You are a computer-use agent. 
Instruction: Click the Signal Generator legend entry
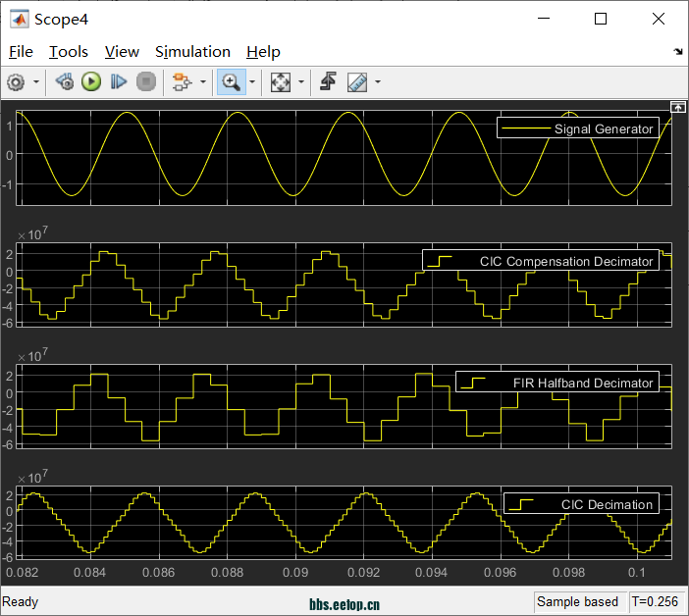tap(578, 128)
